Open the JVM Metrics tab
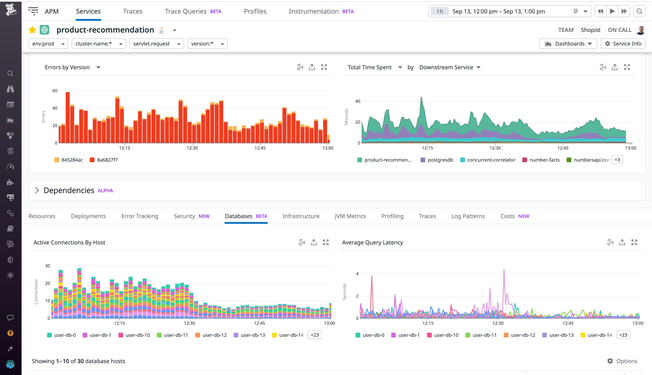 coord(350,216)
